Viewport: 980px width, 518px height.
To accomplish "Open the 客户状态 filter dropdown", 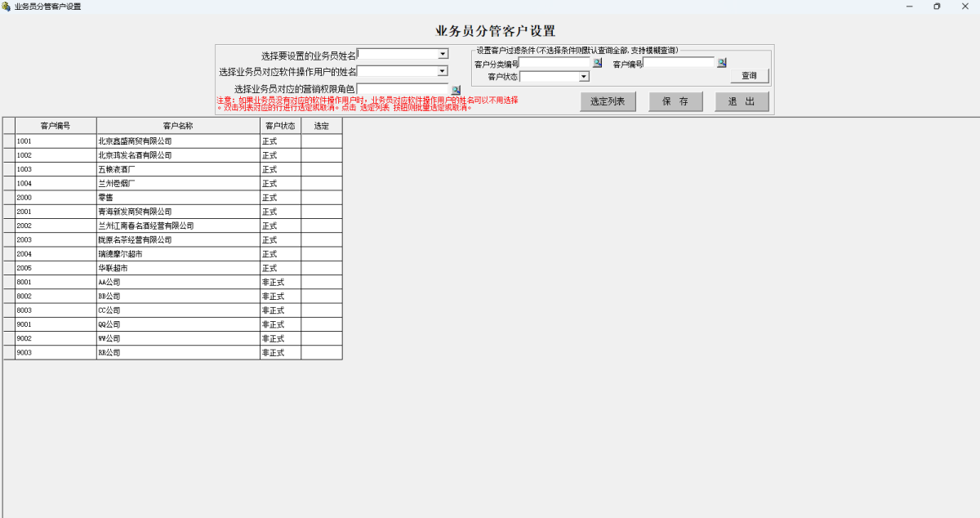I will (583, 76).
